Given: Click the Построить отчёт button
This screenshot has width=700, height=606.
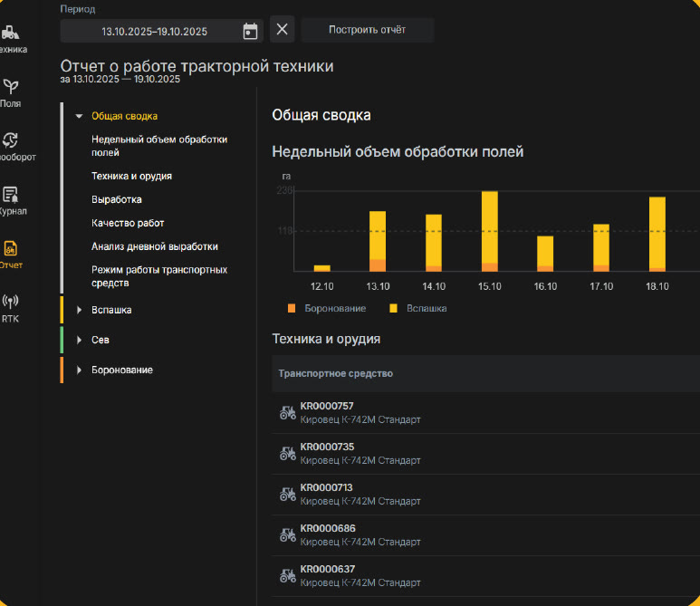Looking at the screenshot, I should click(367, 30).
